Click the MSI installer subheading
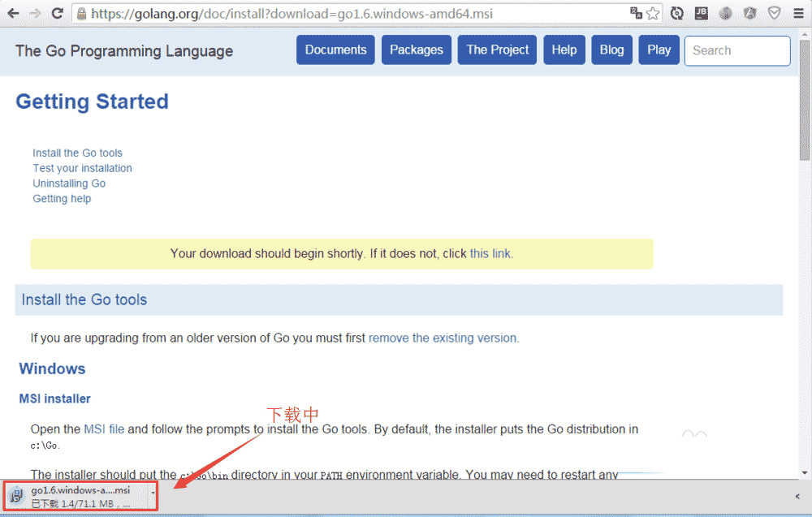The image size is (812, 517). pos(55,399)
